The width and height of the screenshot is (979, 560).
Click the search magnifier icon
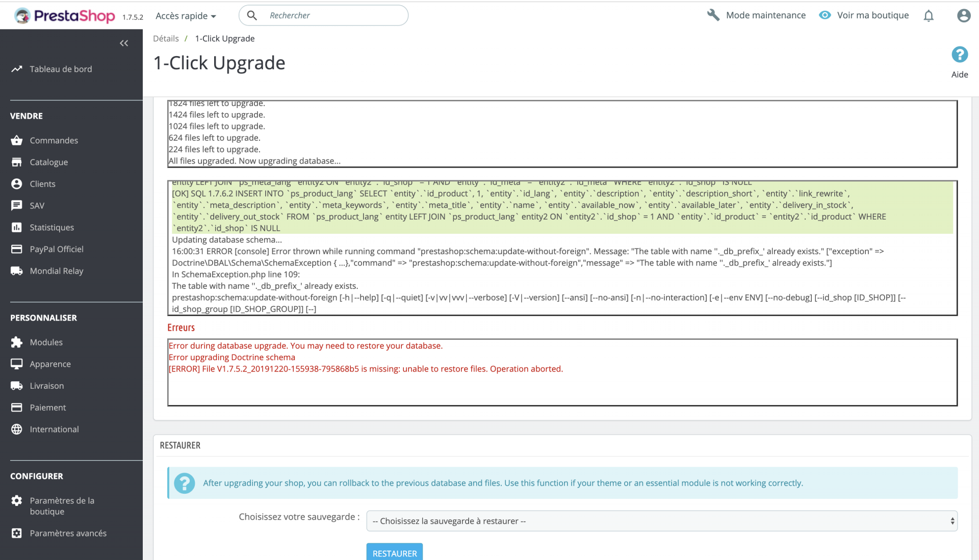[252, 15]
